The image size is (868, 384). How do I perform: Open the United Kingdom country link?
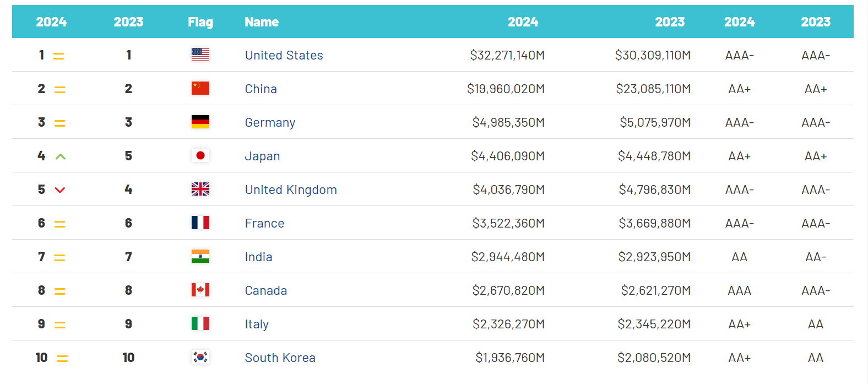(x=291, y=190)
